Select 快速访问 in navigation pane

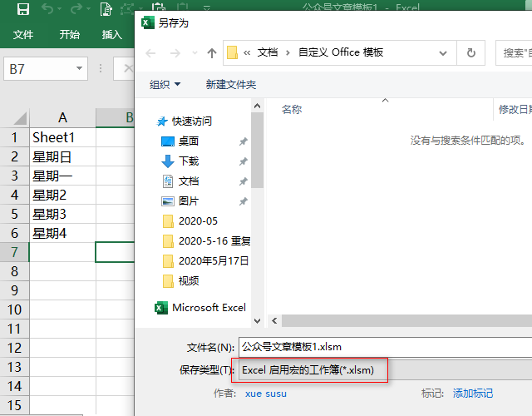point(185,121)
